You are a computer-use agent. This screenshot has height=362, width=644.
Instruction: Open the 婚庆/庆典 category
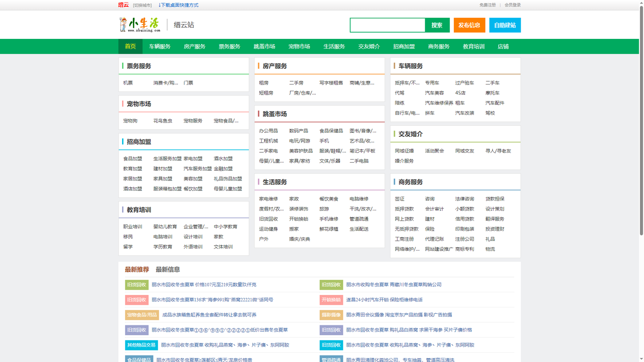[x=300, y=239]
